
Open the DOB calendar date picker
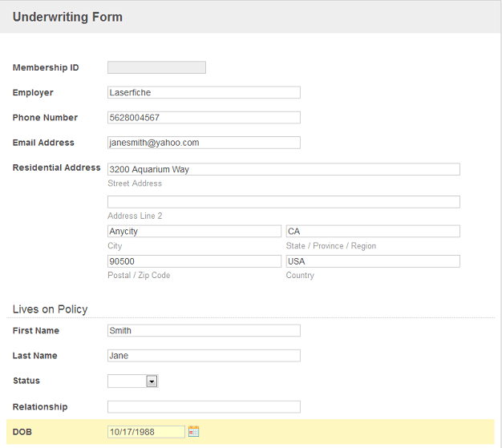pyautogui.click(x=193, y=432)
